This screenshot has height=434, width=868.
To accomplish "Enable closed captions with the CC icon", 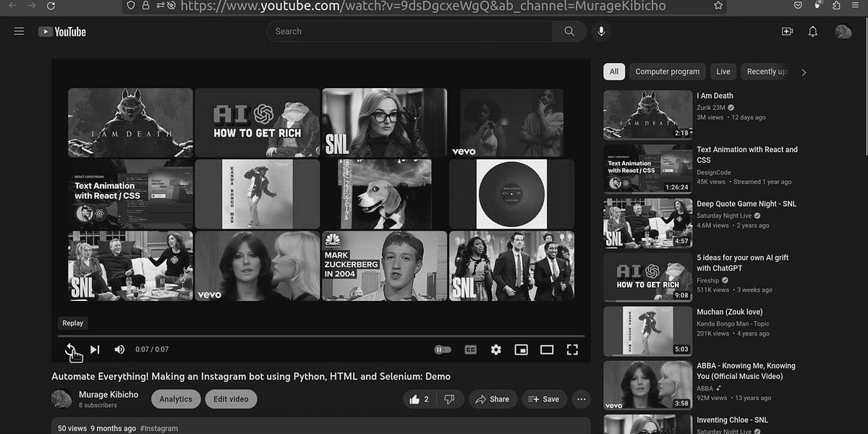I will [x=470, y=349].
